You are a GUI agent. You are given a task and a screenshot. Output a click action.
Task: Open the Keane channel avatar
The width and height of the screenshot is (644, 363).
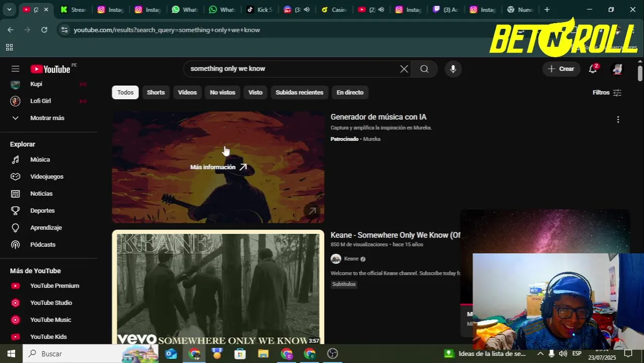coord(336,259)
